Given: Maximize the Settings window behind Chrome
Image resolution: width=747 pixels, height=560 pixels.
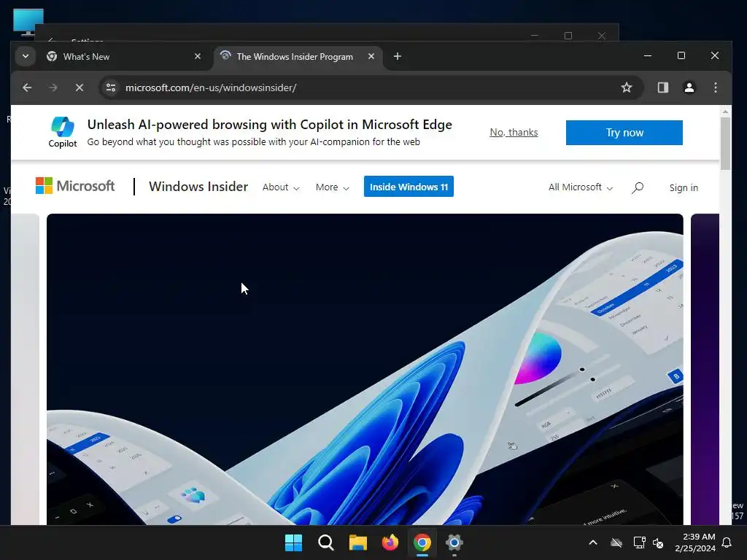Looking at the screenshot, I should (568, 36).
